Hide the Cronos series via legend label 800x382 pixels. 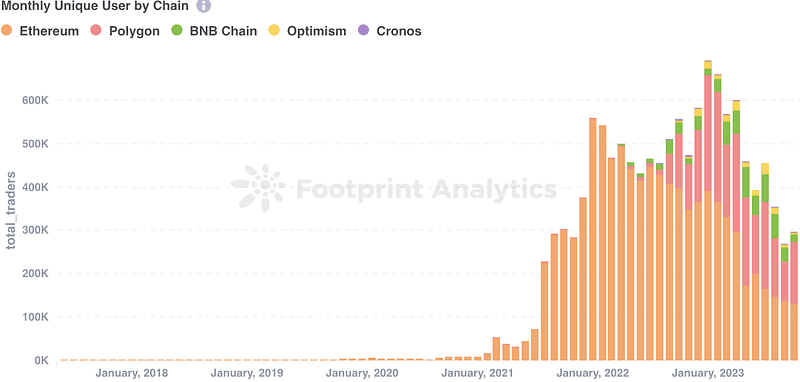point(399,31)
